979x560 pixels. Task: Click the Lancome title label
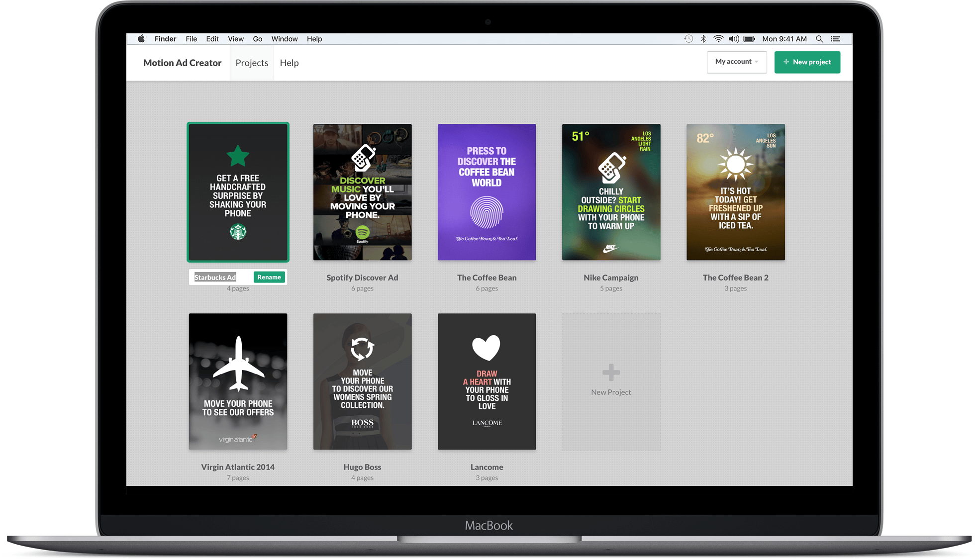click(x=487, y=467)
